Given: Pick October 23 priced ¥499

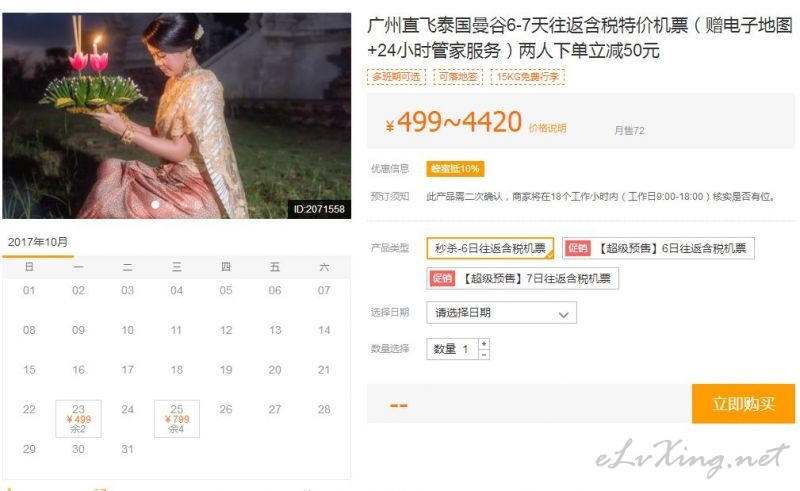Looking at the screenshot, I should (x=79, y=419).
